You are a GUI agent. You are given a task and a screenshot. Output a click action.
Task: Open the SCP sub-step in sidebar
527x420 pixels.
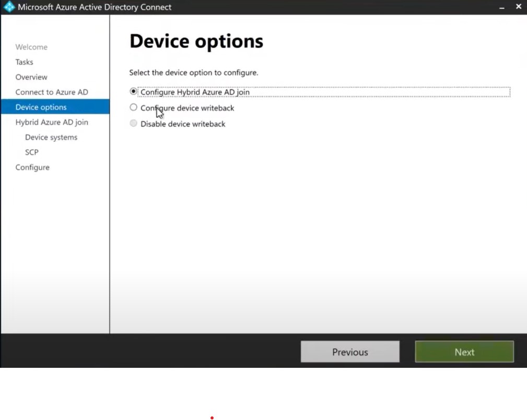pos(31,152)
